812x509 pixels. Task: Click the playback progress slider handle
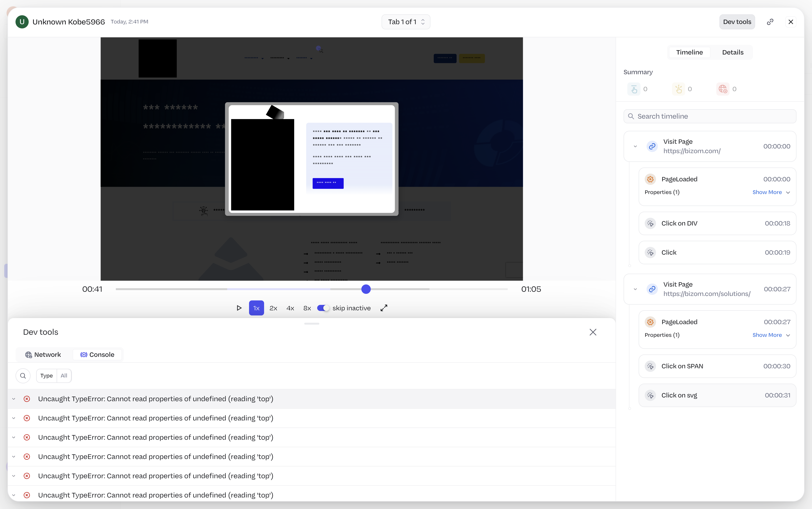tap(366, 289)
